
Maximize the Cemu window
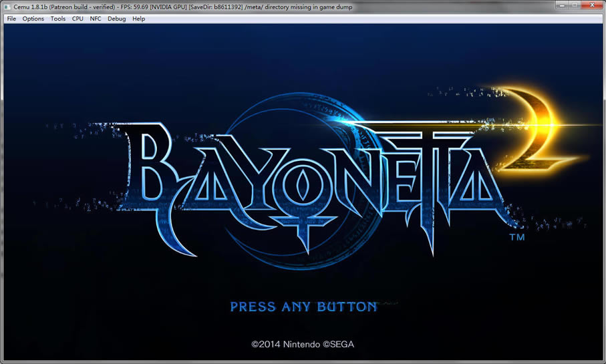click(x=575, y=5)
